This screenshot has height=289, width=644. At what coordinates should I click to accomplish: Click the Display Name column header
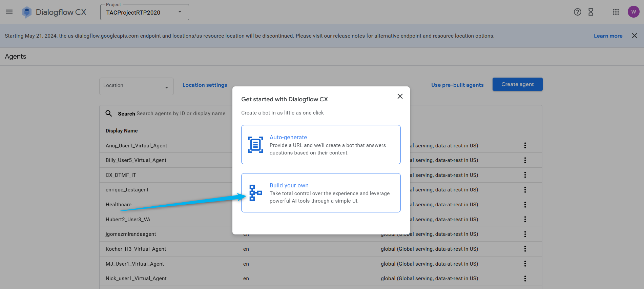(x=122, y=131)
